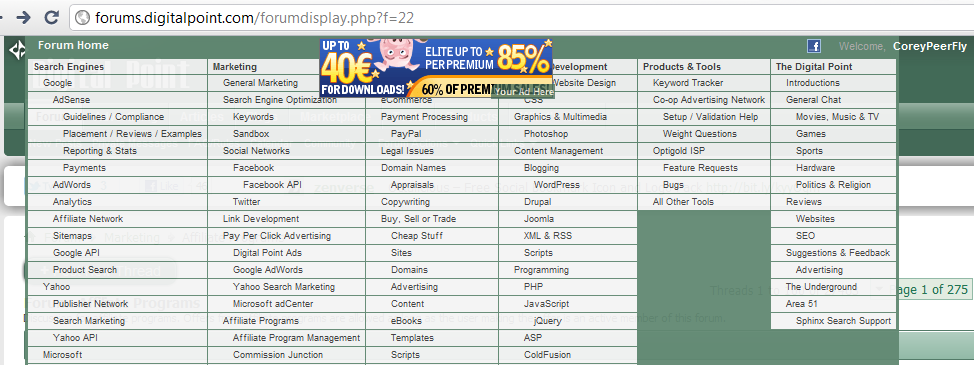Click the Facebook icon near Welcome

pyautogui.click(x=814, y=46)
